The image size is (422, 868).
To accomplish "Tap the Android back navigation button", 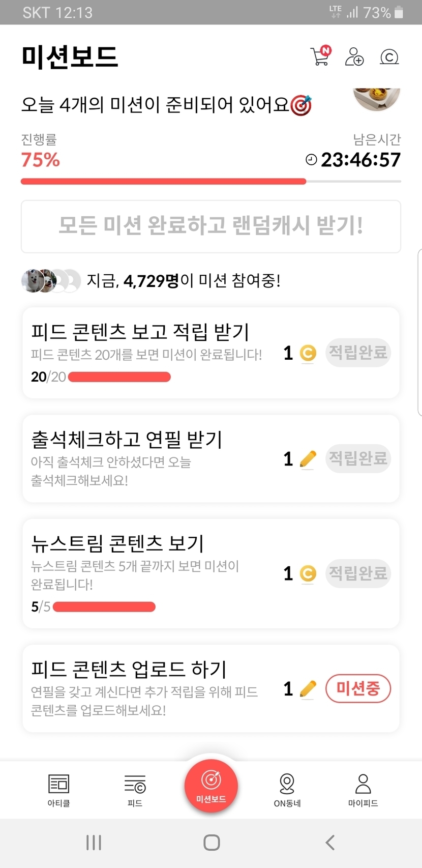I will point(330,843).
